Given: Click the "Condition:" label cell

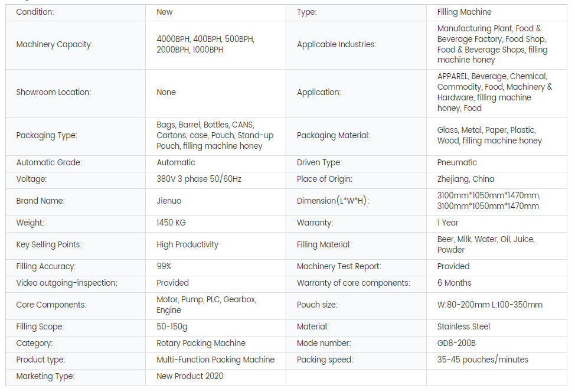Looking at the screenshot, I should click(35, 12).
